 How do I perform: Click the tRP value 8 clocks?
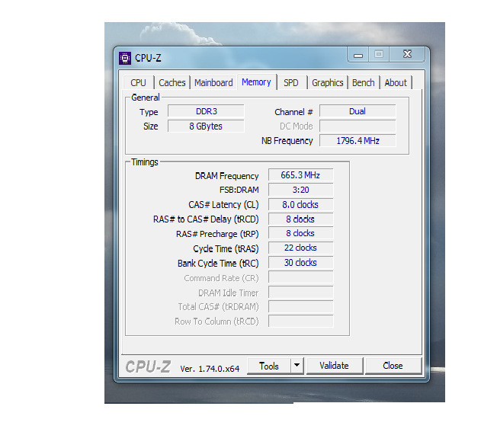[x=300, y=233]
